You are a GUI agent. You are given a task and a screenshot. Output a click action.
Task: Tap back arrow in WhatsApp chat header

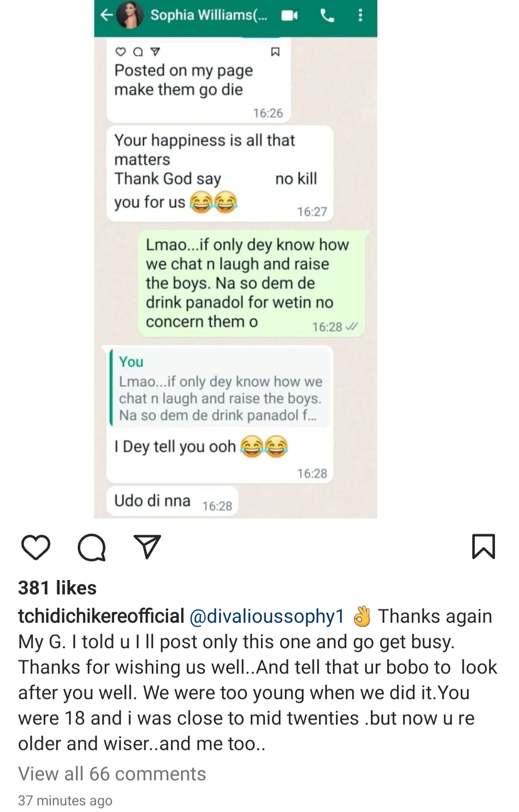pyautogui.click(x=106, y=15)
